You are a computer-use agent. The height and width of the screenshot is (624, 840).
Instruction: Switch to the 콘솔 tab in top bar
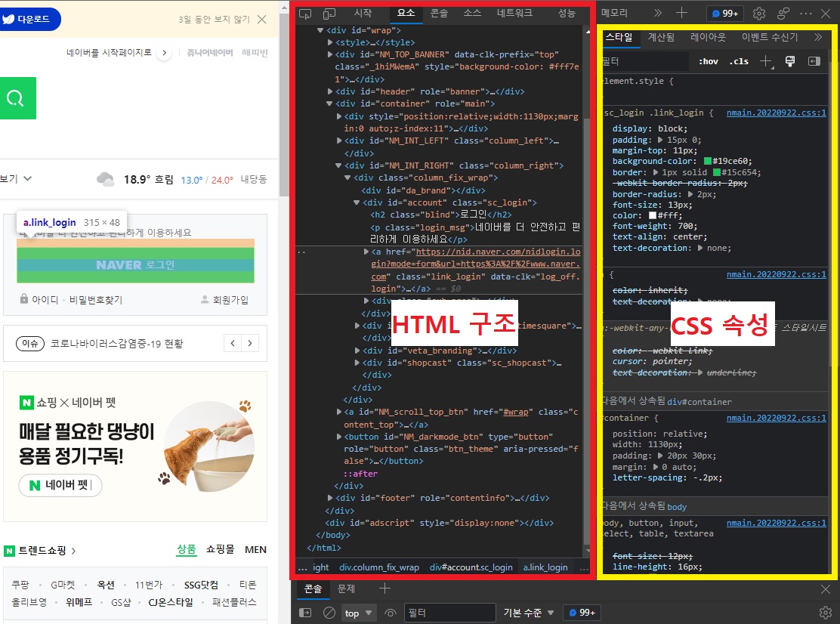440,13
